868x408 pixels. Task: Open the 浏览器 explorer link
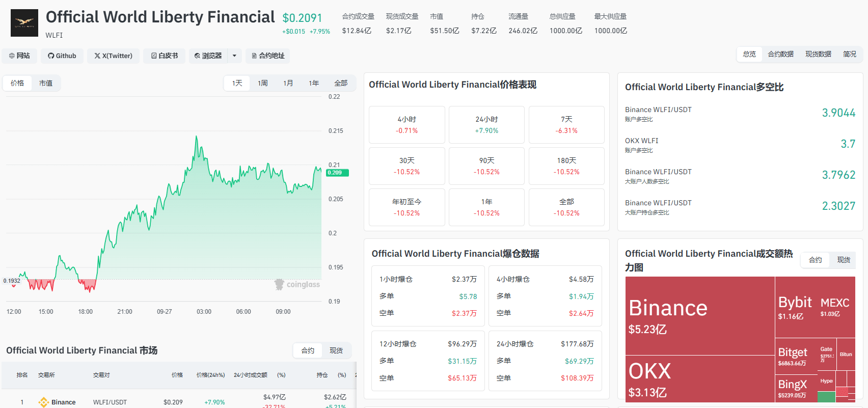(x=208, y=56)
